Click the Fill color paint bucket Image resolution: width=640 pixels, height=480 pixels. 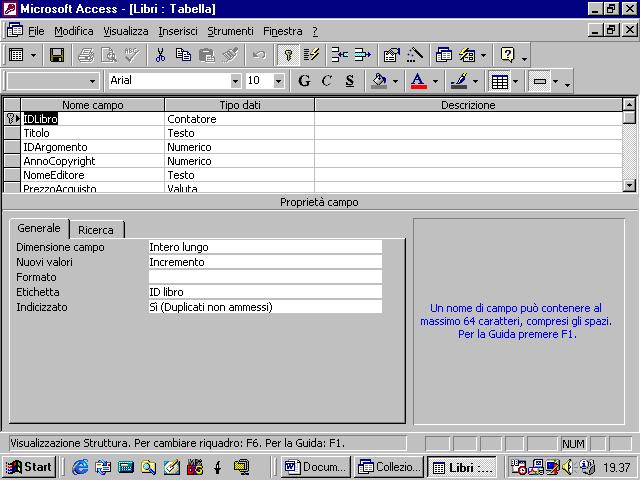(379, 81)
